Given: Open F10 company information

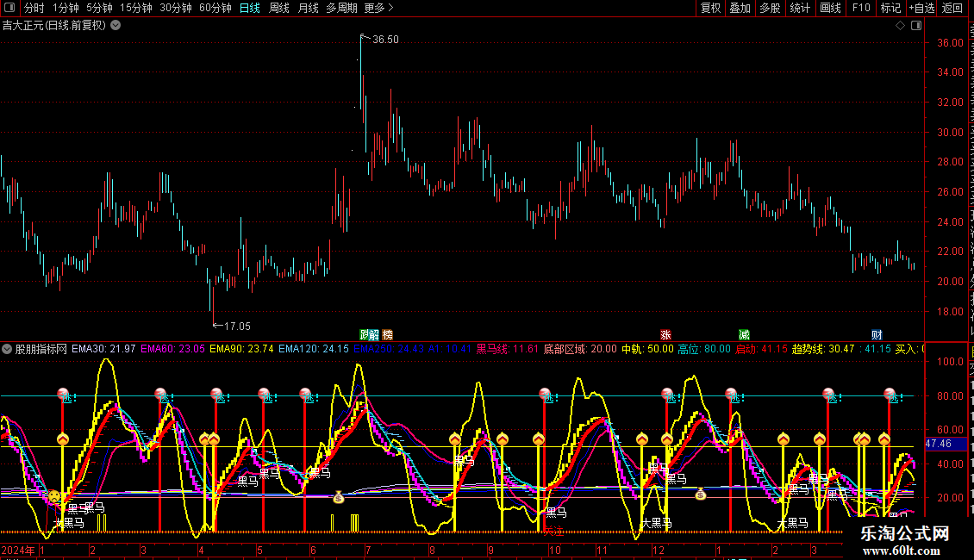Looking at the screenshot, I should coord(861,8).
